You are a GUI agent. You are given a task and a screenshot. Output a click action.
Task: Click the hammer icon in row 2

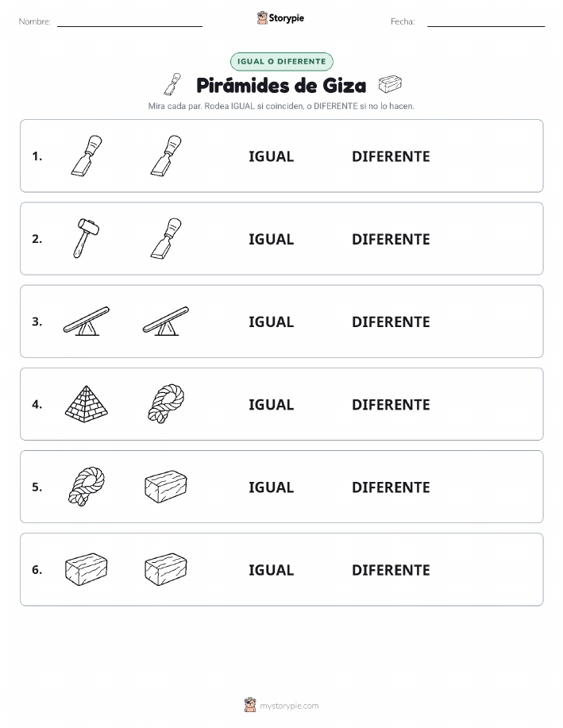87,238
